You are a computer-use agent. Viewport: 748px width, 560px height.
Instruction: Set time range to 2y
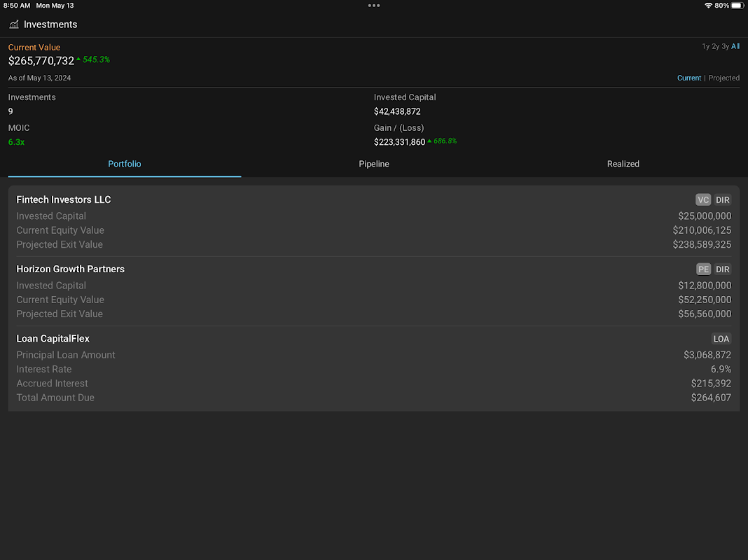715,46
